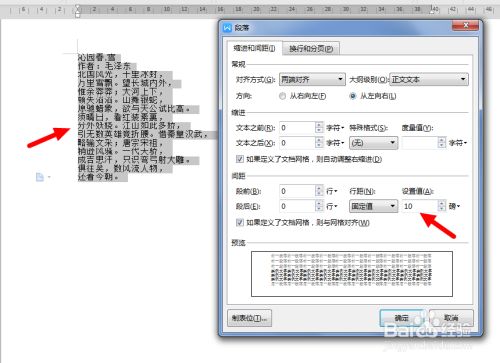
Task: Click the paragraph preview box
Action: (x=352, y=274)
